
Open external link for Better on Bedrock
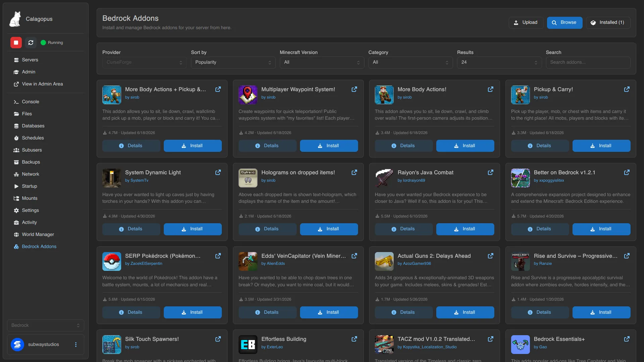click(627, 172)
